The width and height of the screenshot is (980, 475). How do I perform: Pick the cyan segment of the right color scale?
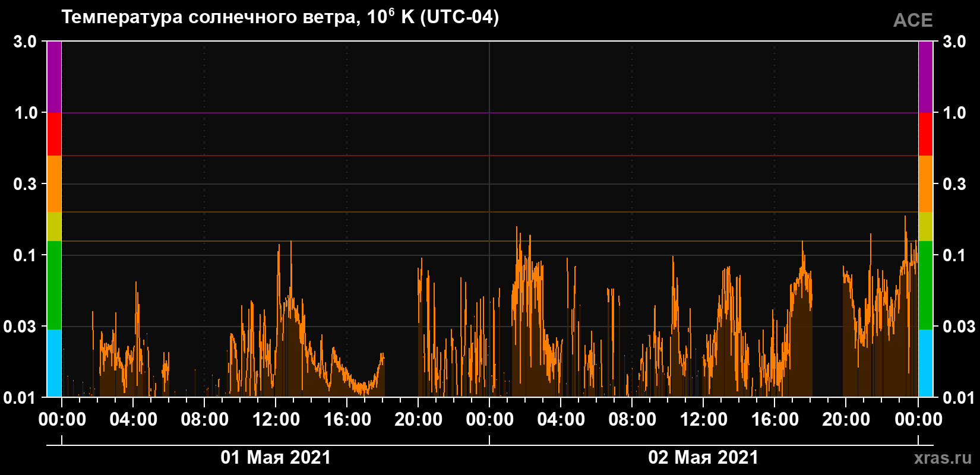click(925, 363)
